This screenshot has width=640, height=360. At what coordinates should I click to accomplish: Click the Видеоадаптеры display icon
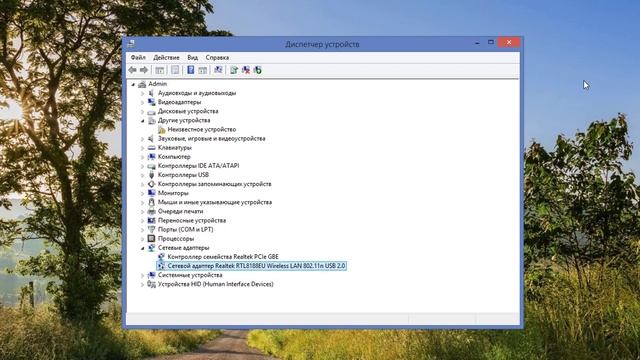[x=151, y=102]
